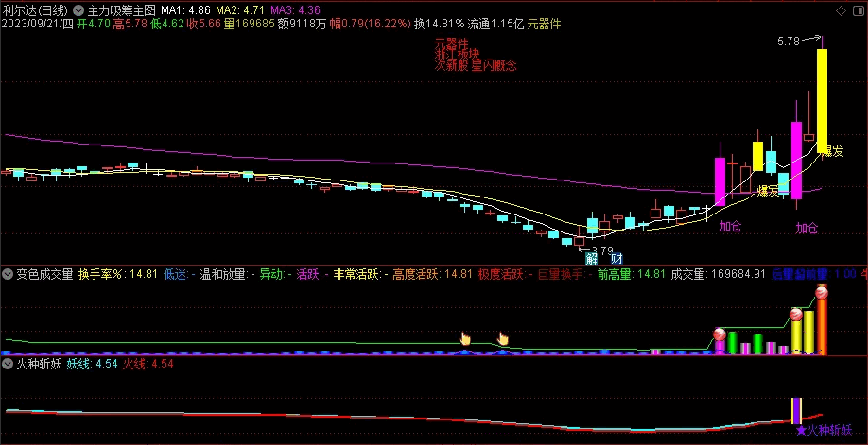868x445 pixels.
Task: Click the red 浙江板块 tag
Action: point(457,54)
